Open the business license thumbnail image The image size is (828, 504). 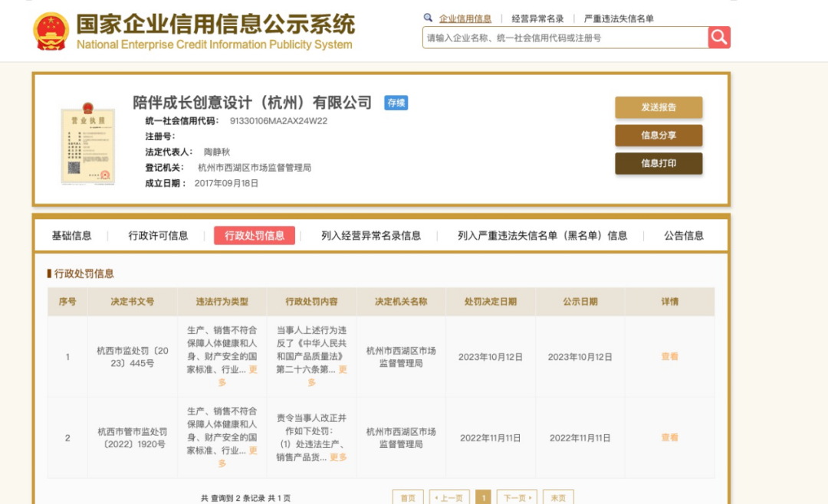(x=87, y=146)
